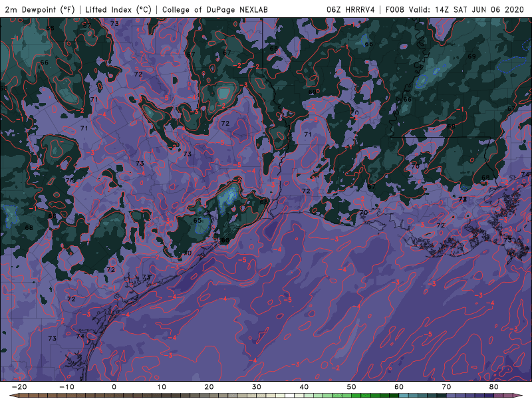
Task: Click the '40' colorbar scale label
Action: click(304, 387)
